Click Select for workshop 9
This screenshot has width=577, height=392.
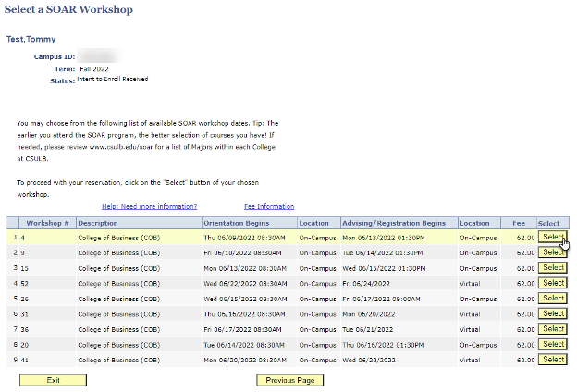[553, 252]
